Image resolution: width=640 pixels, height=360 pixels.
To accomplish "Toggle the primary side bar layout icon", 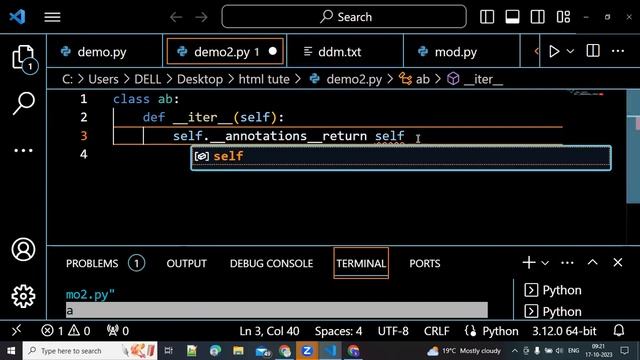I will (487, 17).
